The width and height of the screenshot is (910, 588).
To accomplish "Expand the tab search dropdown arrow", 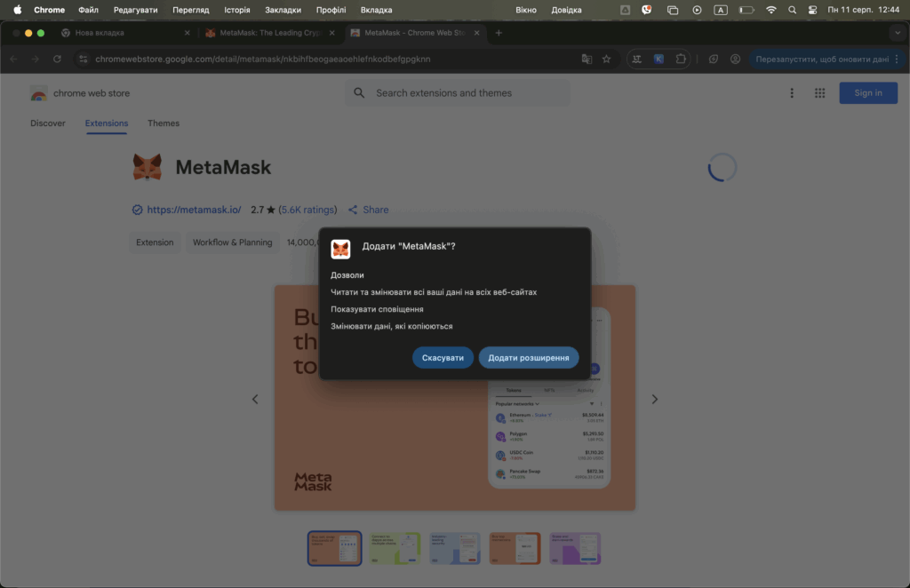I will [x=895, y=33].
